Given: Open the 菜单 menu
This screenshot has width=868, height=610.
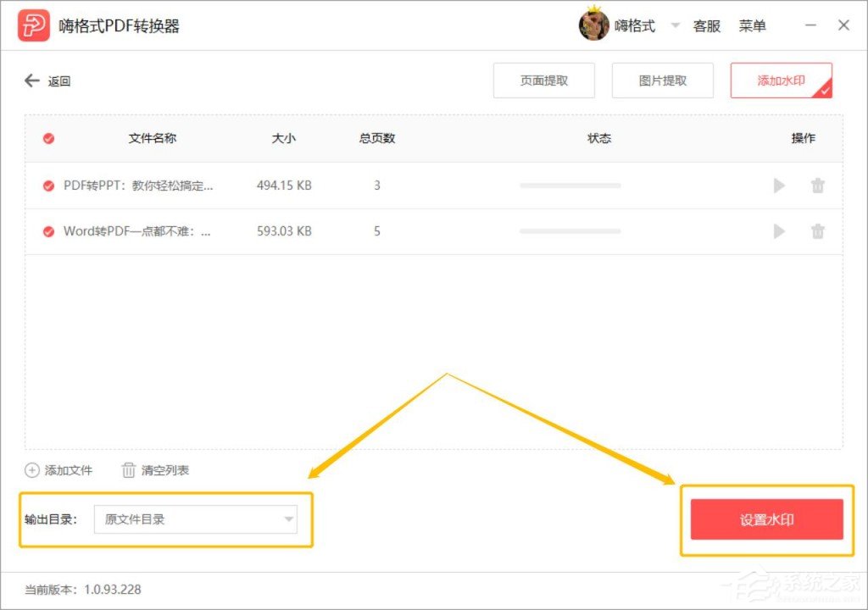Looking at the screenshot, I should (754, 25).
